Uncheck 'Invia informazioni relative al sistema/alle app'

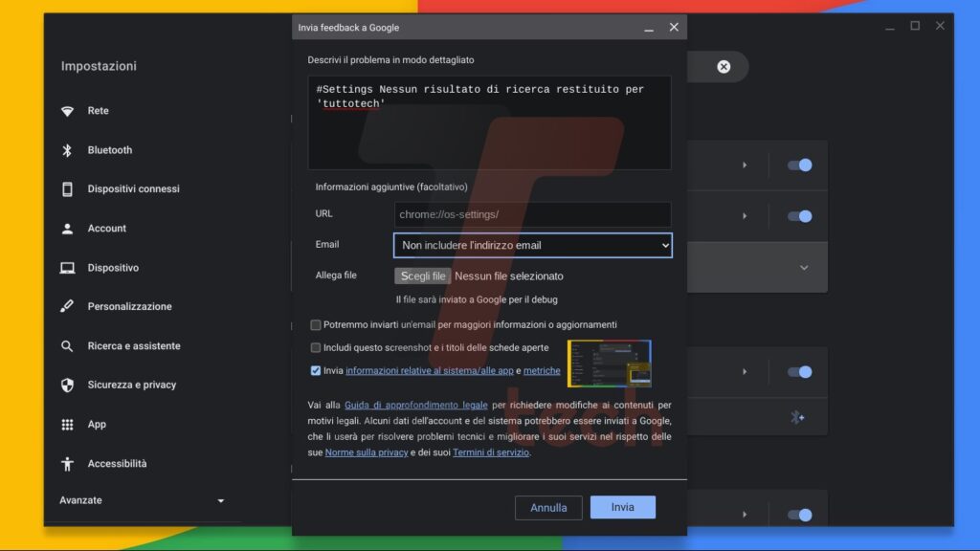[316, 370]
